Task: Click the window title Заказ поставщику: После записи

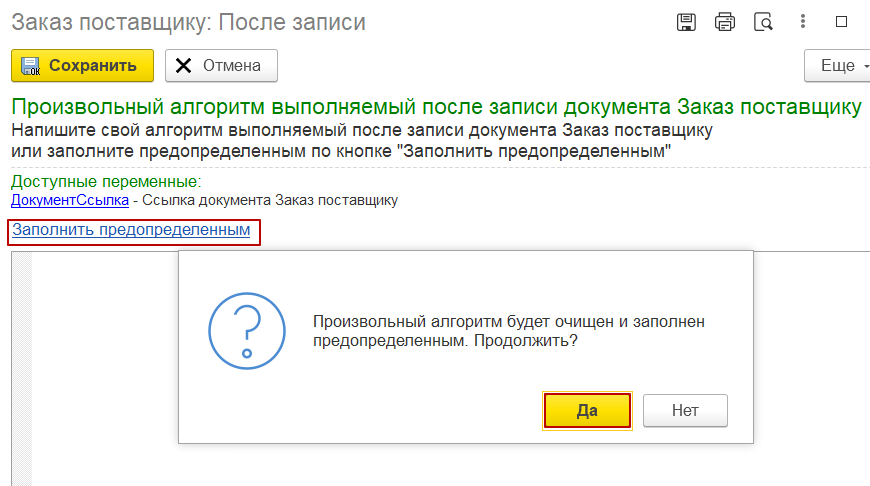Action: coord(189,23)
